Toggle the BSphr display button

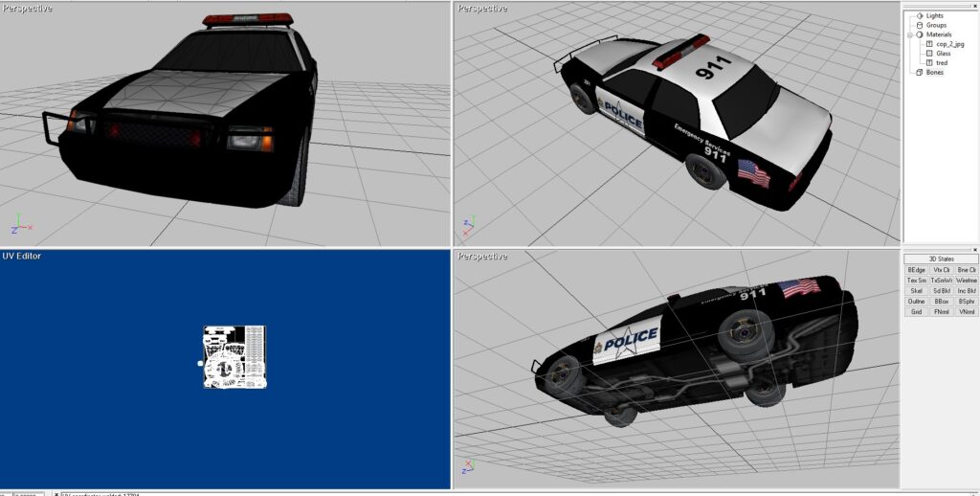tap(966, 302)
